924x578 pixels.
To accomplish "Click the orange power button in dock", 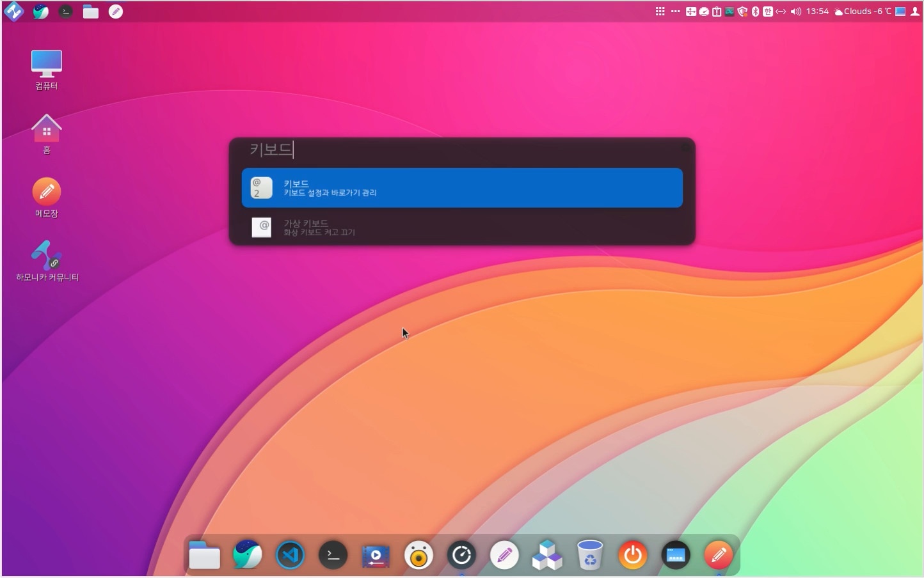I will [x=632, y=555].
